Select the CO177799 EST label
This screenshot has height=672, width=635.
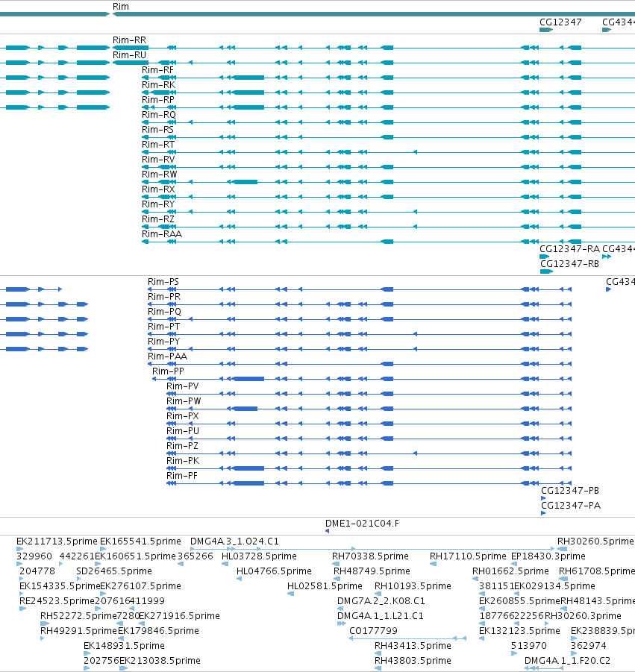point(373,631)
